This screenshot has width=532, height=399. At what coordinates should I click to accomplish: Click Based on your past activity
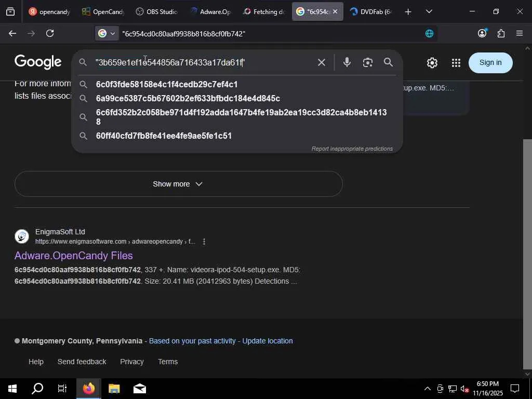click(192, 341)
